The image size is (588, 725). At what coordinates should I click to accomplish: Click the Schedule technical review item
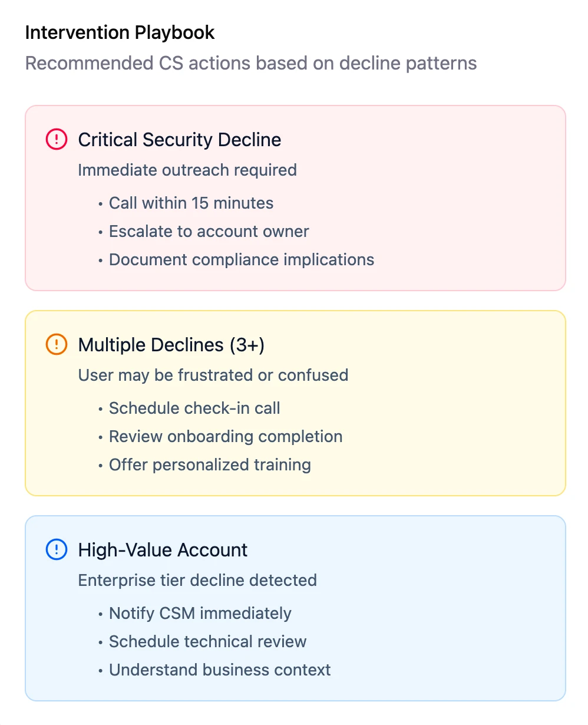pos(207,642)
